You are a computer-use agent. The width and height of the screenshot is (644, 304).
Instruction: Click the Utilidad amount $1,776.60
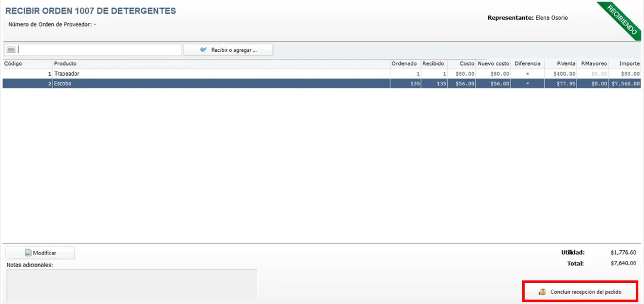[x=623, y=252]
